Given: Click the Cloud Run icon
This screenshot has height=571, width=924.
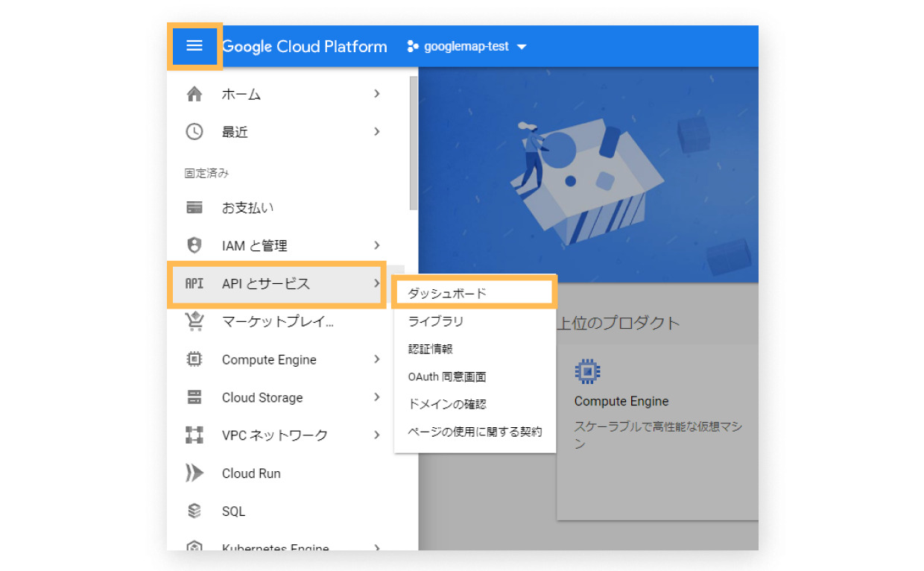Looking at the screenshot, I should coord(194,473).
